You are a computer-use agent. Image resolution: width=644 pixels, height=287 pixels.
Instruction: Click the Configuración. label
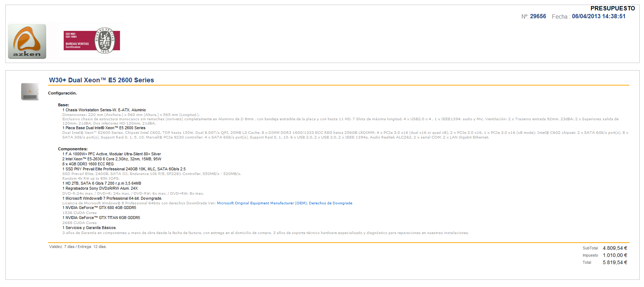pos(62,93)
